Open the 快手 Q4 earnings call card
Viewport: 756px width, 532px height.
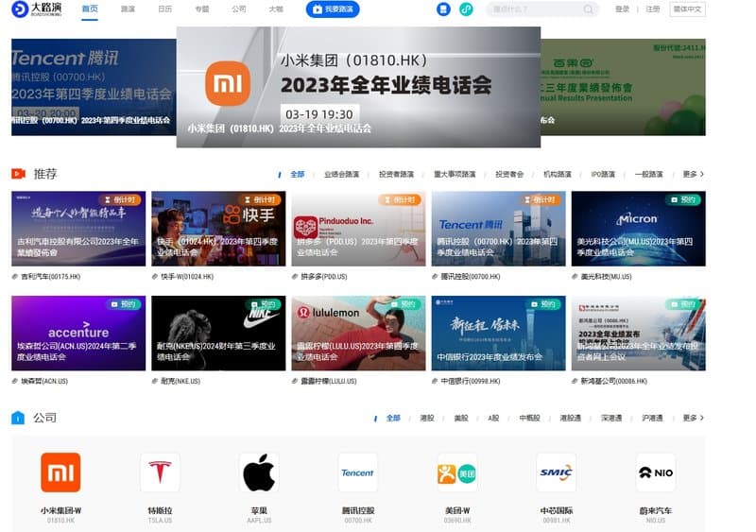218,229
